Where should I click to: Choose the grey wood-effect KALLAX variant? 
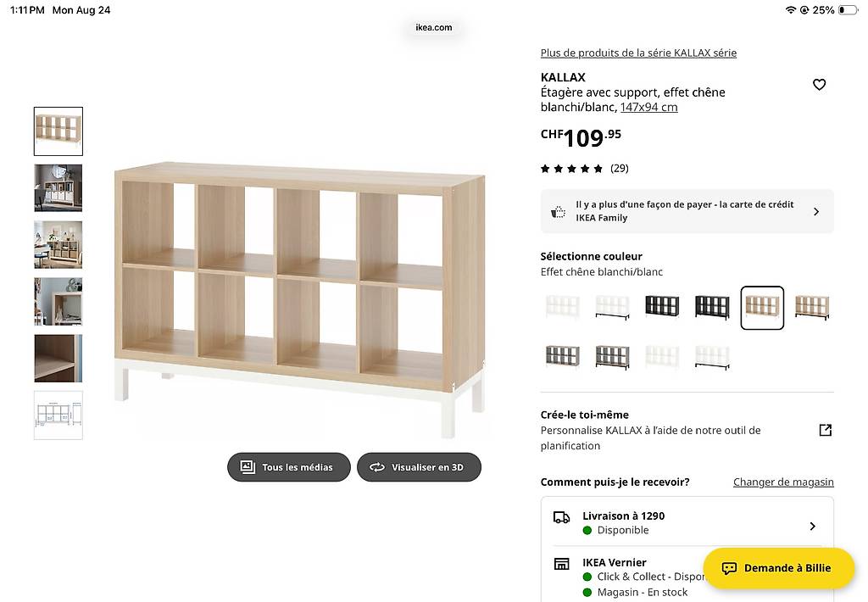(563, 357)
